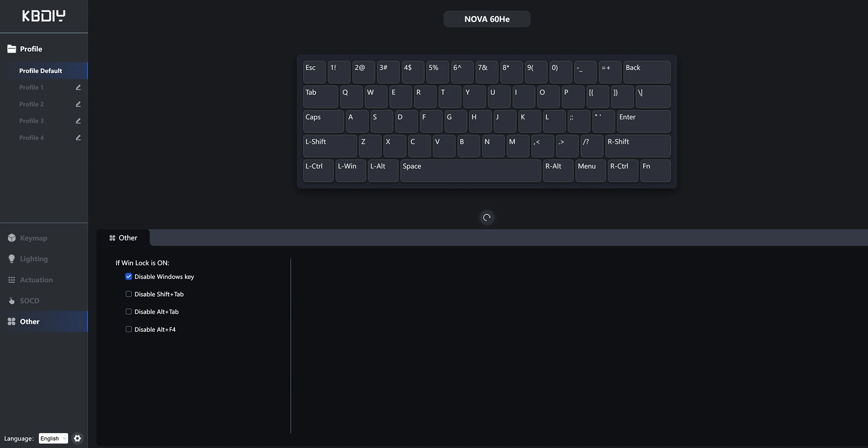Open the Language dropdown
This screenshot has width=868, height=448.
(x=53, y=438)
